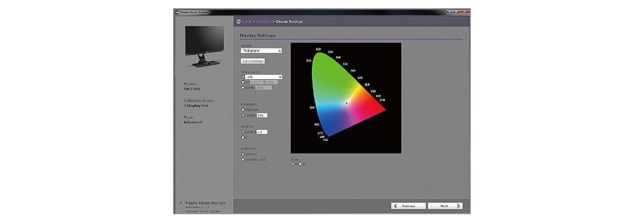644x223 pixels.
Task: Select the White Point Kelvin radio button
Action: (x=243, y=88)
